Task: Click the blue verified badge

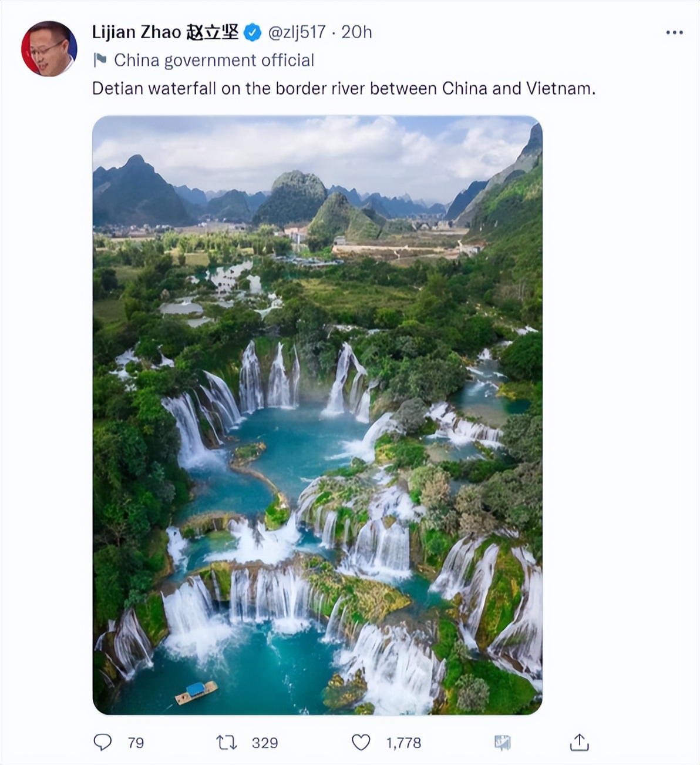Action: tap(253, 32)
